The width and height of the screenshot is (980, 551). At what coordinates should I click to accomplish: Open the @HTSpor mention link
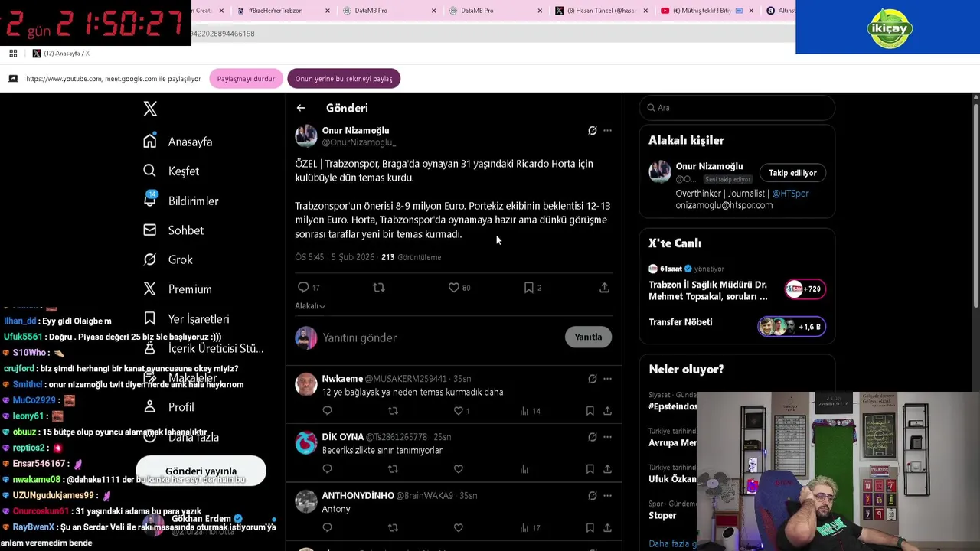click(790, 194)
